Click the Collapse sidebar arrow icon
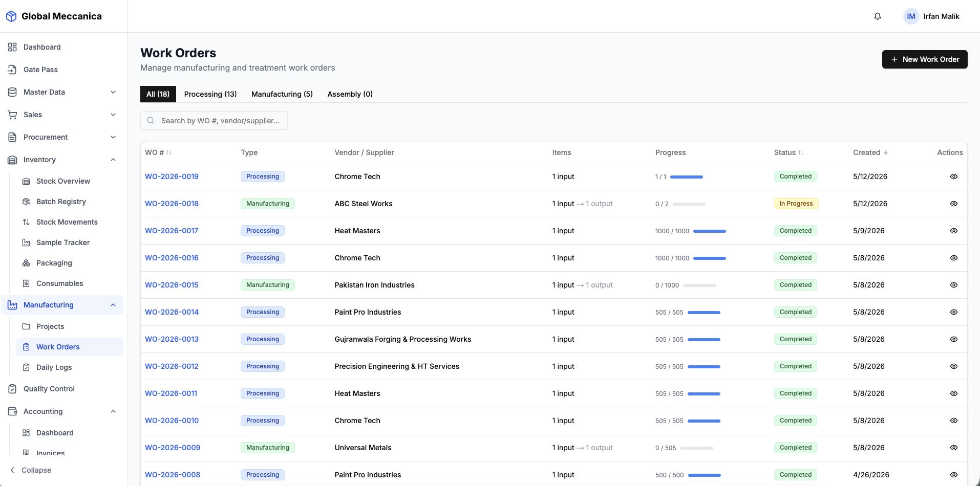 12,470
